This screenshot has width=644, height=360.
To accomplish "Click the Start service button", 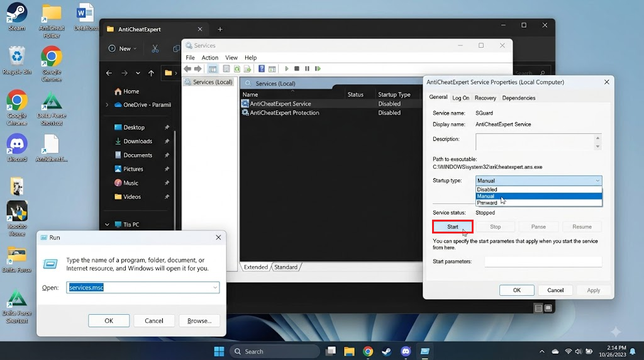I will (453, 227).
